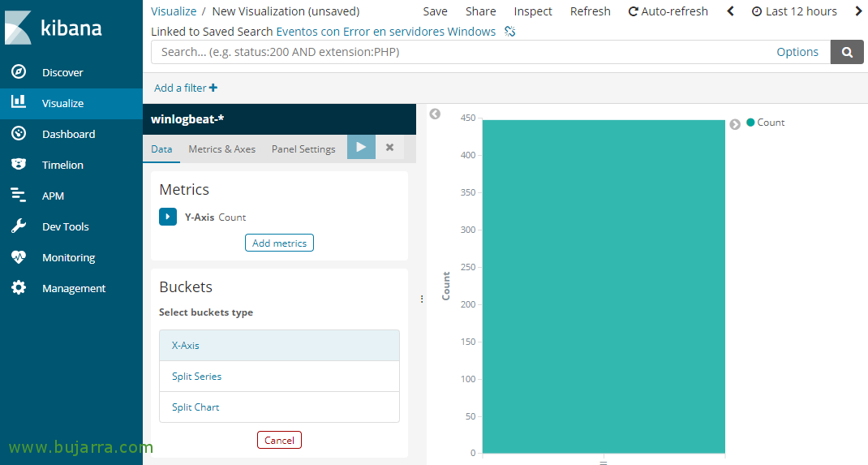Apply changes with the play button

click(x=361, y=148)
